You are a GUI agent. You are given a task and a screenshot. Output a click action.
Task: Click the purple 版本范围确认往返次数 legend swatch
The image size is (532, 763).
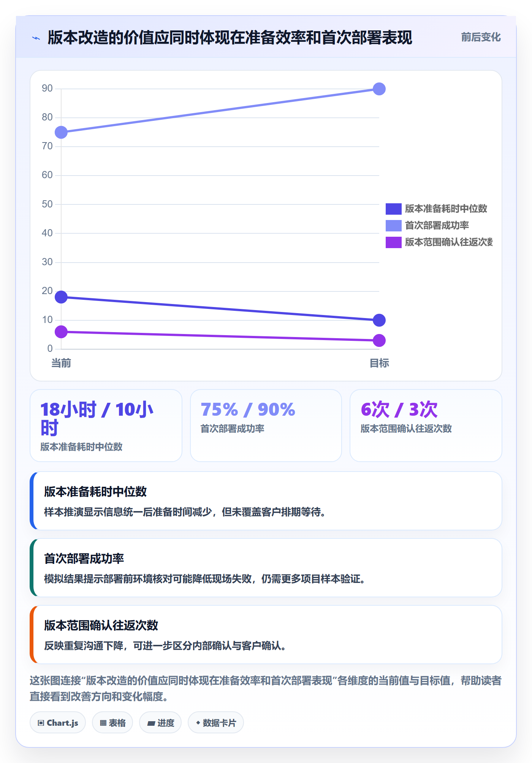(x=394, y=242)
